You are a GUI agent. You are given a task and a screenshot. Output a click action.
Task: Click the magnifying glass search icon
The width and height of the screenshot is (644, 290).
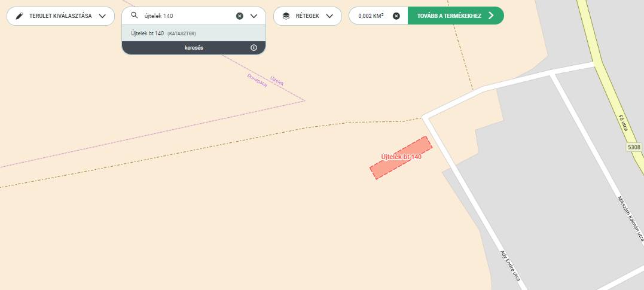coord(135,16)
